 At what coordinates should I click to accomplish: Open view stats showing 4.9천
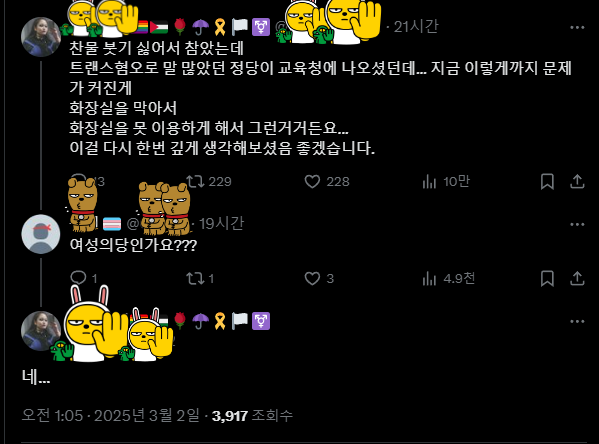[448, 279]
